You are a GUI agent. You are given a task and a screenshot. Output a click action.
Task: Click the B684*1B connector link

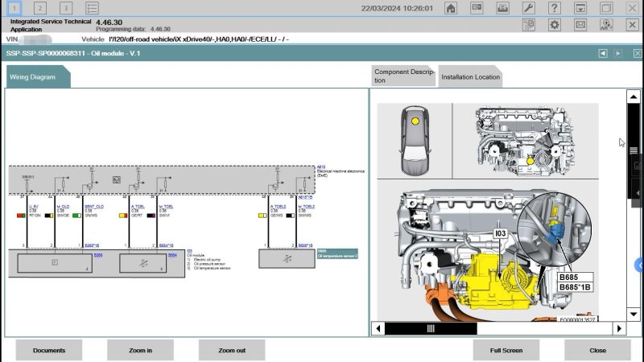click(166, 245)
